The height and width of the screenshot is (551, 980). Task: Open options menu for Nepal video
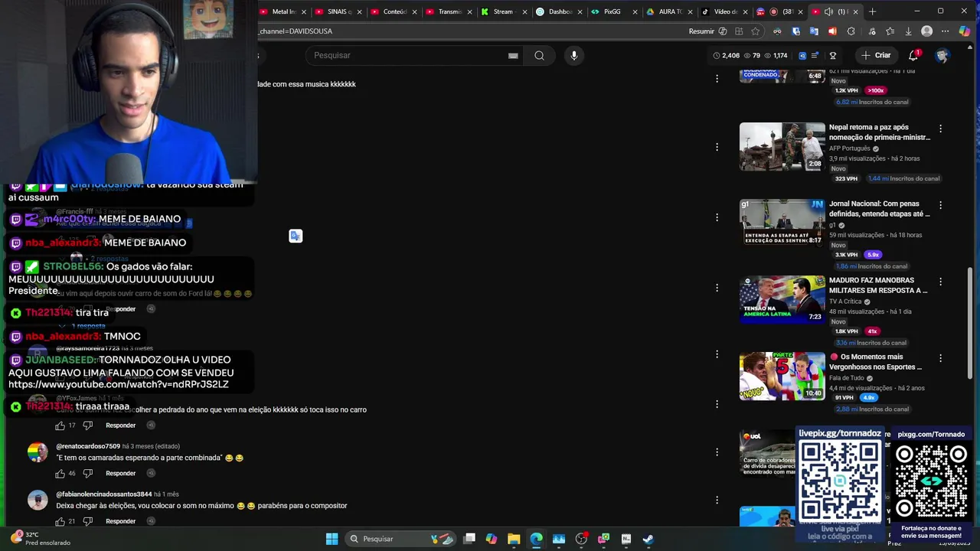940,129
